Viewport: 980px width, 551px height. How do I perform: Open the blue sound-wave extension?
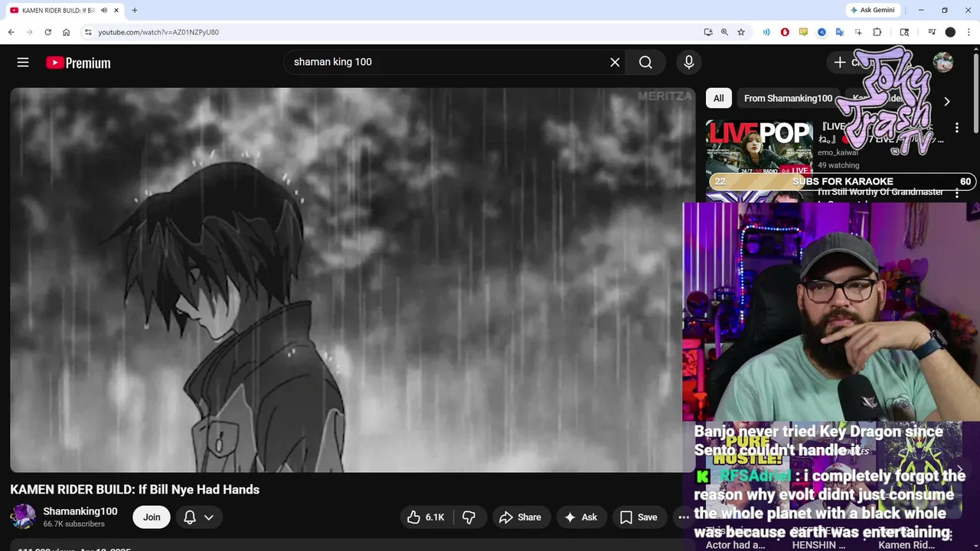click(x=766, y=32)
